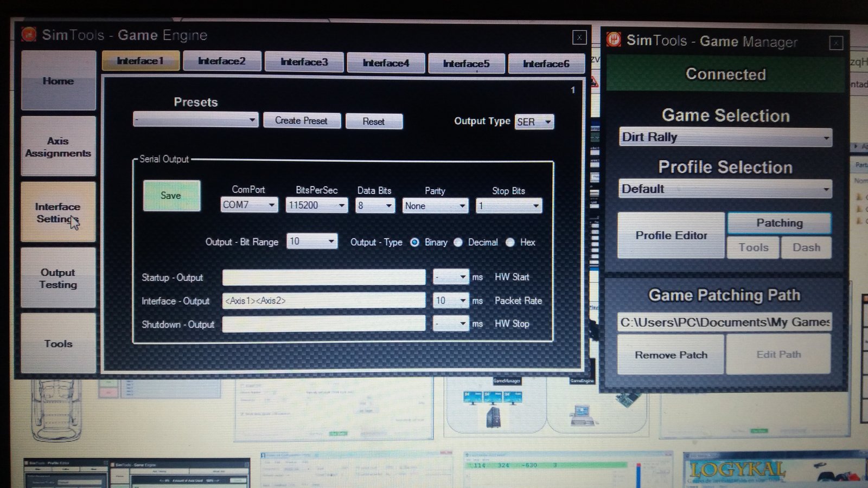Screen dimensions: 868x488
Task: Open the Stop Bits dropdown
Action: 509,206
